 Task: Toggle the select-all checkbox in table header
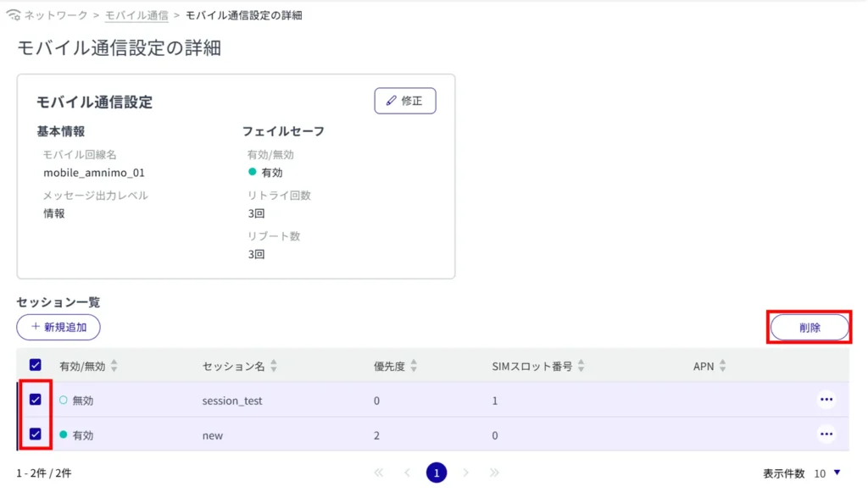pos(36,365)
